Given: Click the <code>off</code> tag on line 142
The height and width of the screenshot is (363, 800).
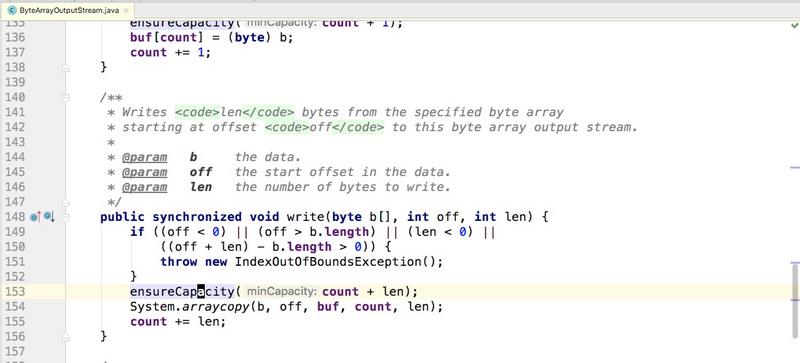Looking at the screenshot, I should 324,127.
